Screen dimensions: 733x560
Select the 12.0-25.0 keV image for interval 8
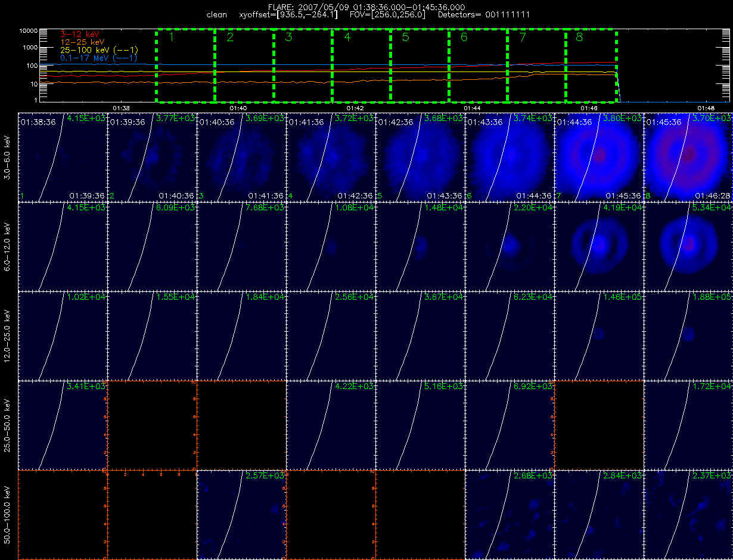688,335
